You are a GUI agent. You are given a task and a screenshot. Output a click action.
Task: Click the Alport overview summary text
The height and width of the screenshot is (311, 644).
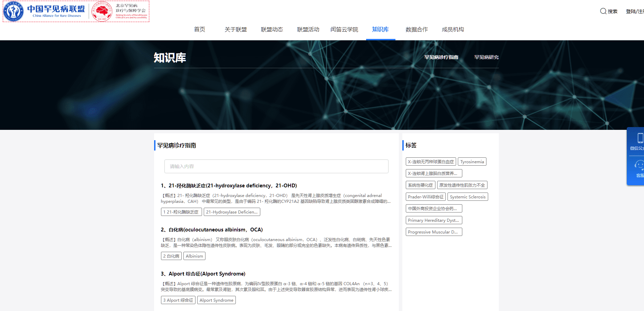pyautogui.click(x=276, y=287)
